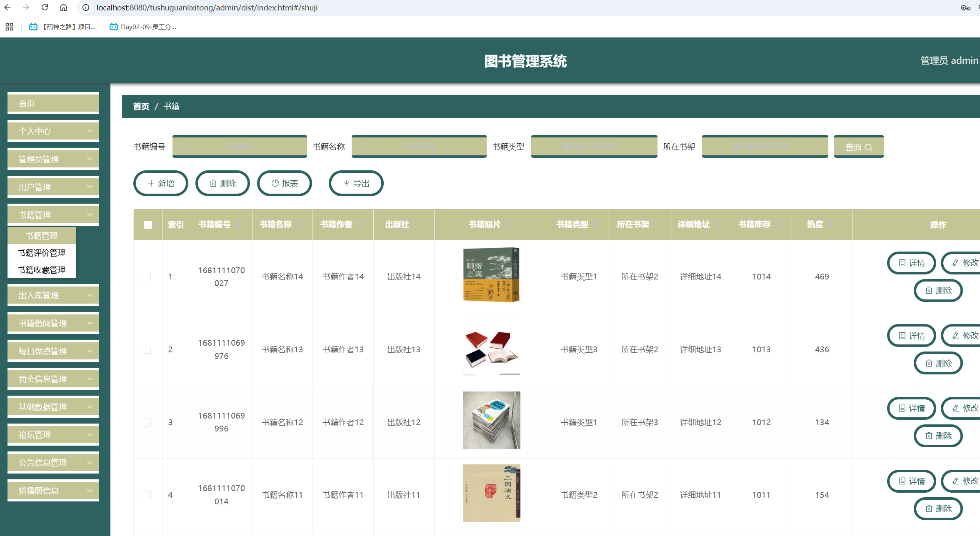Open the 码神之路 bookmark

(x=62, y=27)
